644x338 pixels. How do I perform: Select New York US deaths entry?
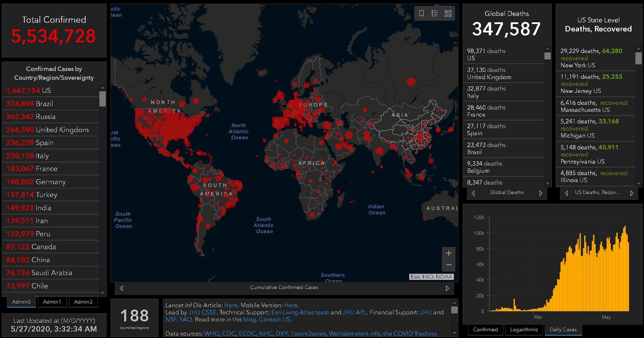[x=595, y=58]
